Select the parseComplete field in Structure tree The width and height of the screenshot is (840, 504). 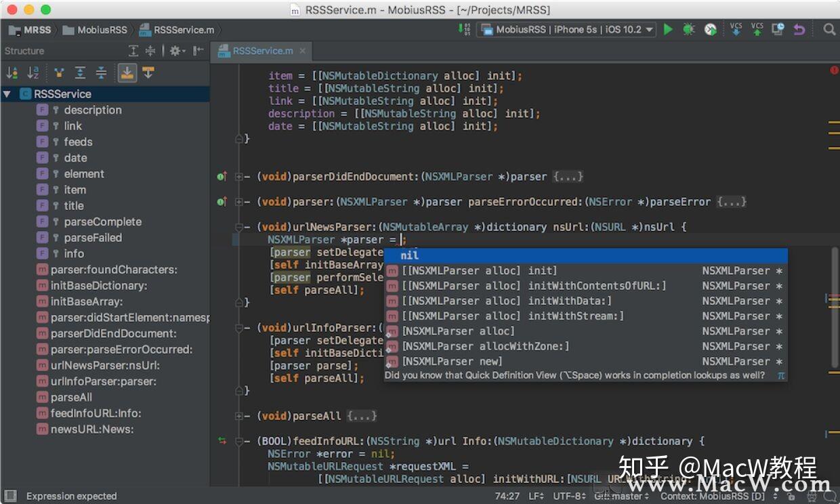103,222
